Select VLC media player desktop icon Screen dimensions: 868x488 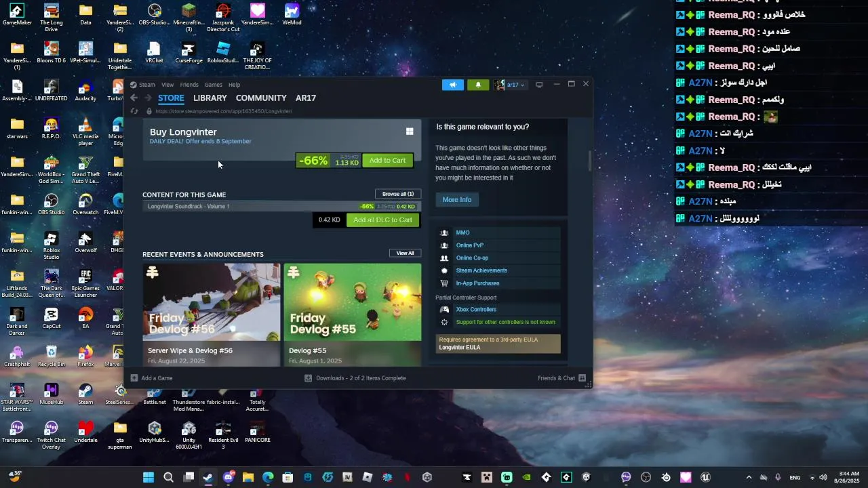tap(85, 132)
